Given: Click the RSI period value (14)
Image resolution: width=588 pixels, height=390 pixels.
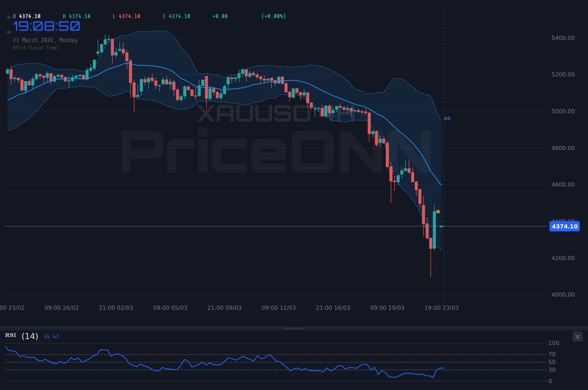Looking at the screenshot, I should pyautogui.click(x=30, y=336).
